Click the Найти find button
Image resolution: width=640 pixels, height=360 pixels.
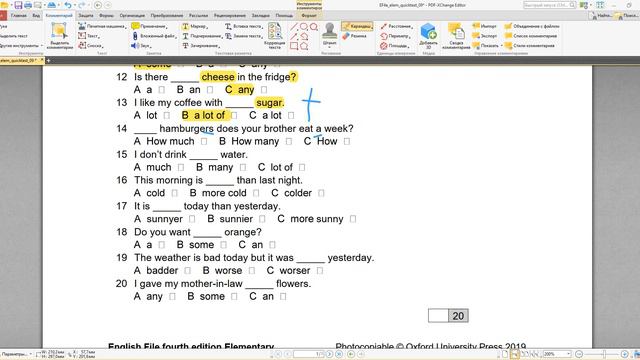pyautogui.click(x=600, y=16)
